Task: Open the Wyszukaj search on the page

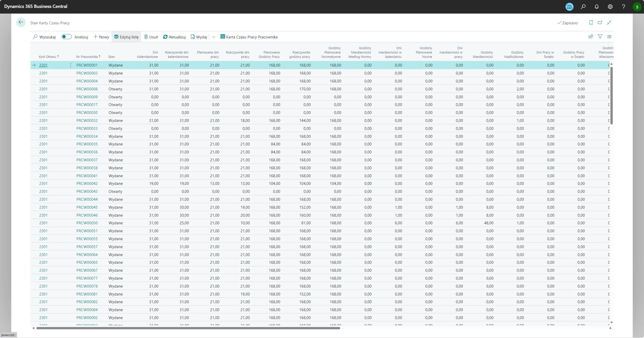Action: (x=44, y=37)
